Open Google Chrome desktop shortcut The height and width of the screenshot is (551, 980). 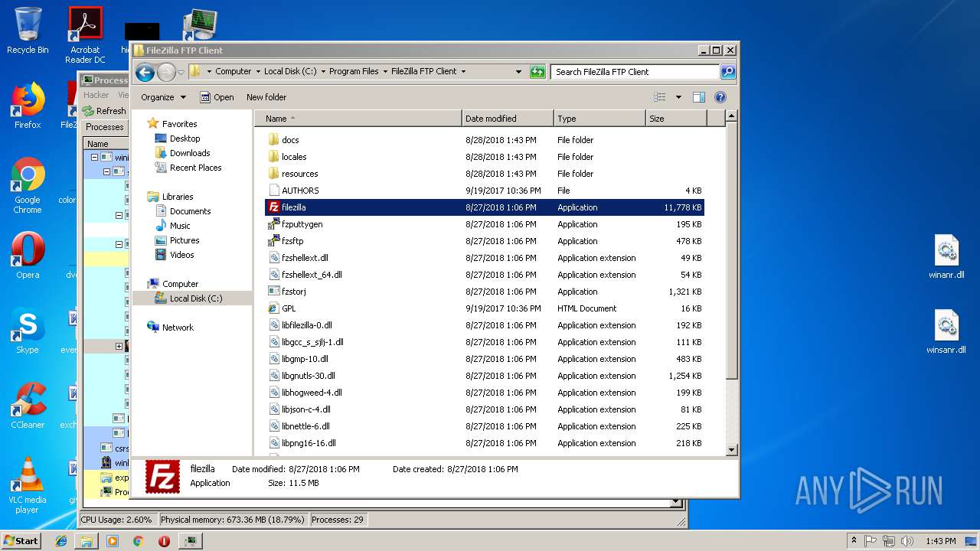click(x=28, y=186)
